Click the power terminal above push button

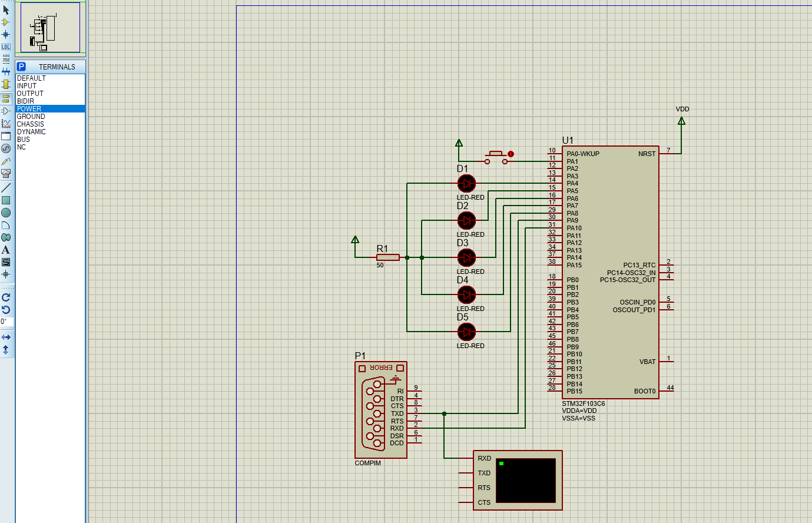(x=459, y=143)
